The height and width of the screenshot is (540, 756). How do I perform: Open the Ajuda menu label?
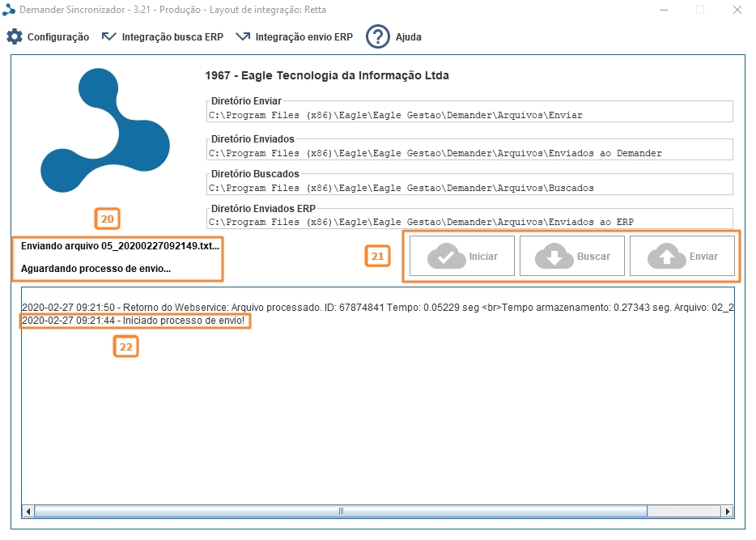(x=409, y=37)
